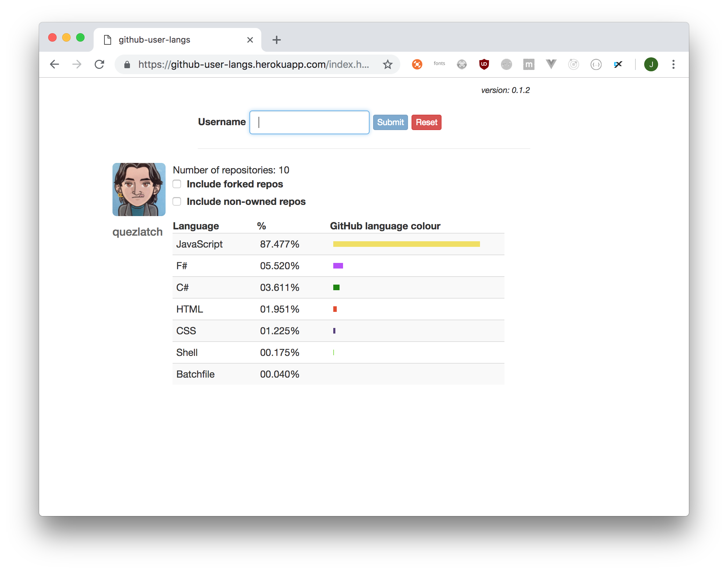Click the quezlatch avatar image

point(139,190)
